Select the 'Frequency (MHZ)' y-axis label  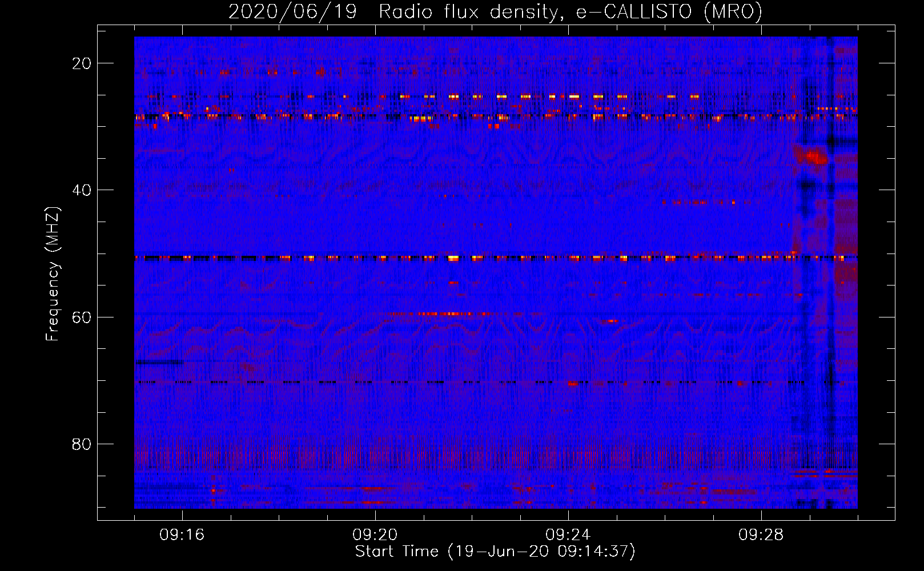53,274
